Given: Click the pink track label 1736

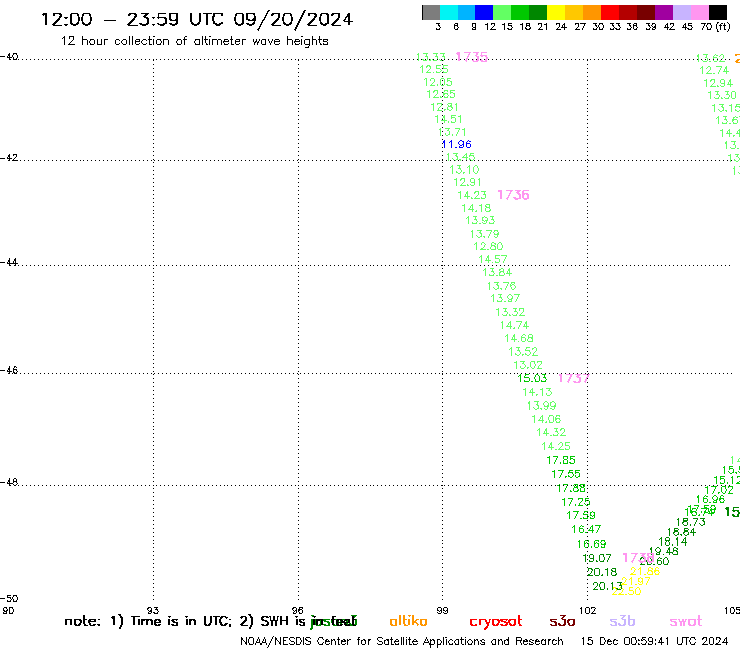Looking at the screenshot, I should (513, 195).
